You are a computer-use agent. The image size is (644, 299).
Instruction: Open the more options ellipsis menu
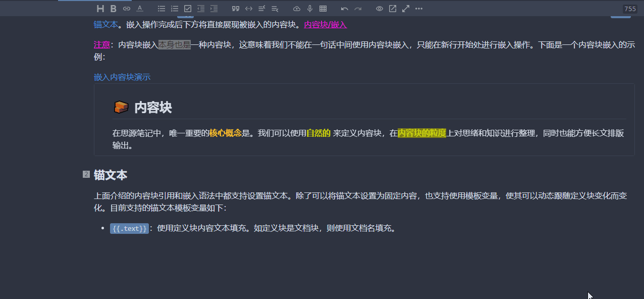419,9
